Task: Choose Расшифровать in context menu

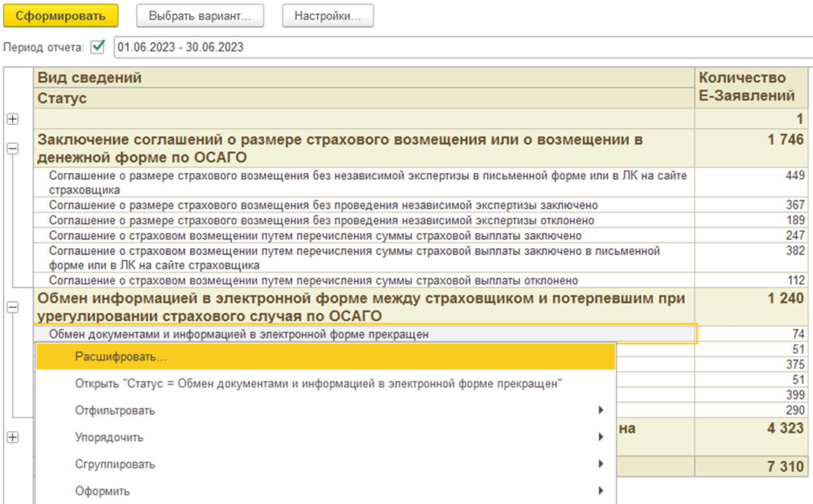Action: coord(121,356)
